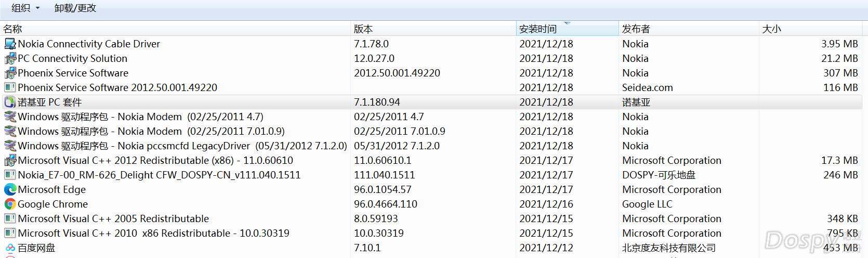Click size 348 KB

pyautogui.click(x=843, y=218)
